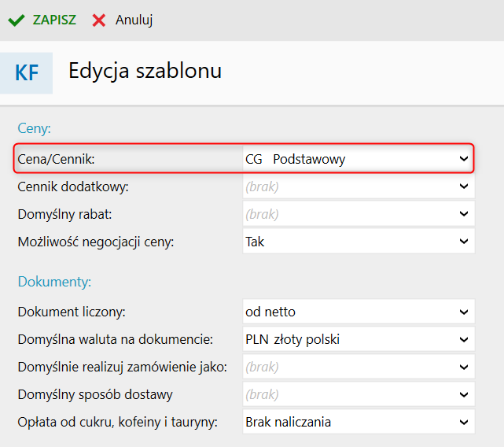Open the Dokument liczony dropdown arrow
Screen dimensions: 504x447
click(x=463, y=312)
